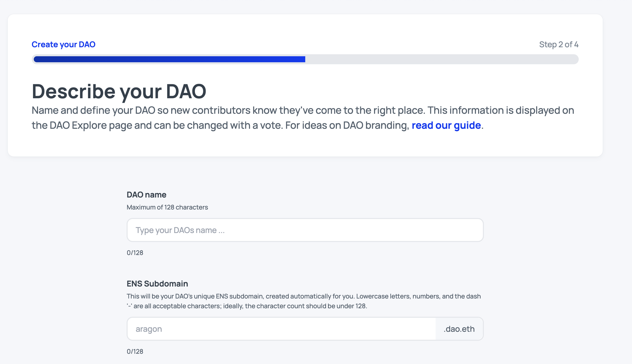Screen dimensions: 632x364
Task: Click the character counter below ENS subdomain field
Action: [x=135, y=351]
